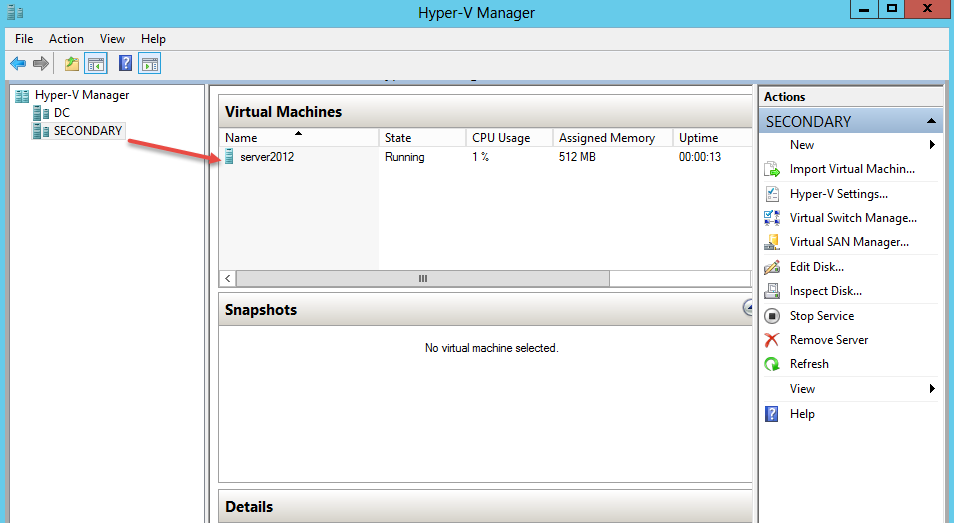Click Remove Server action text
The height and width of the screenshot is (523, 954).
click(829, 340)
